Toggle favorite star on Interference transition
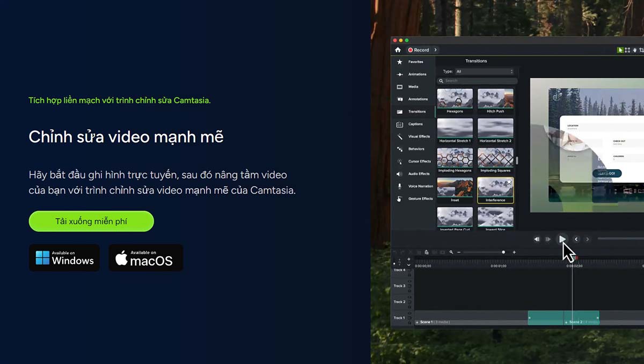The height and width of the screenshot is (364, 644). 509,183
